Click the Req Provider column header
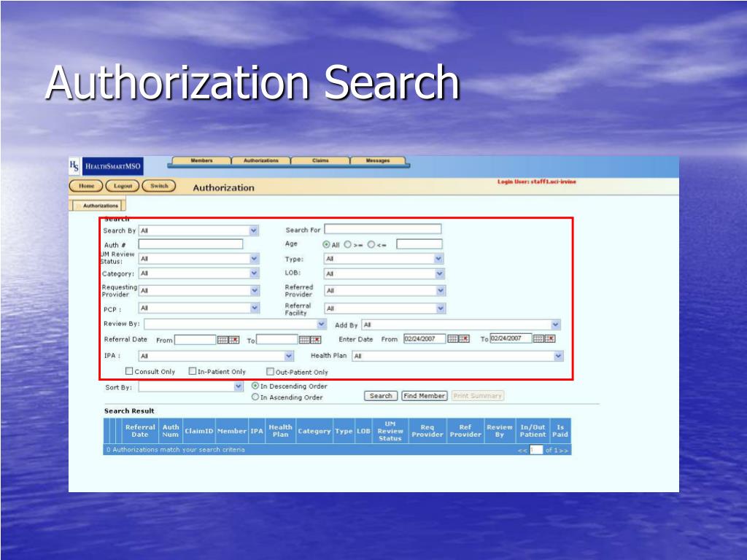The width and height of the screenshot is (747, 560). pos(427,431)
